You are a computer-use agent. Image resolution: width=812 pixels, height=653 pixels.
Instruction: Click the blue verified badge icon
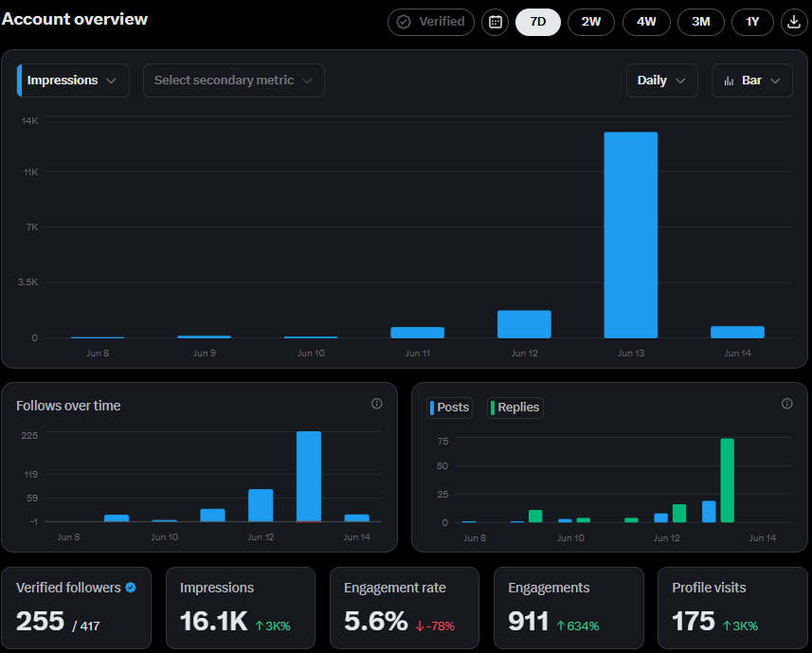click(x=131, y=588)
